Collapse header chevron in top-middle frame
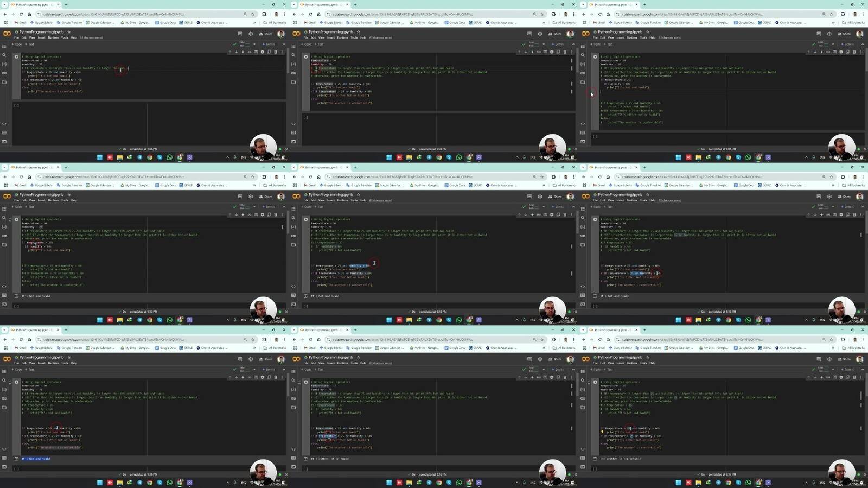Image resolution: width=868 pixels, height=488 pixels. pyautogui.click(x=572, y=44)
